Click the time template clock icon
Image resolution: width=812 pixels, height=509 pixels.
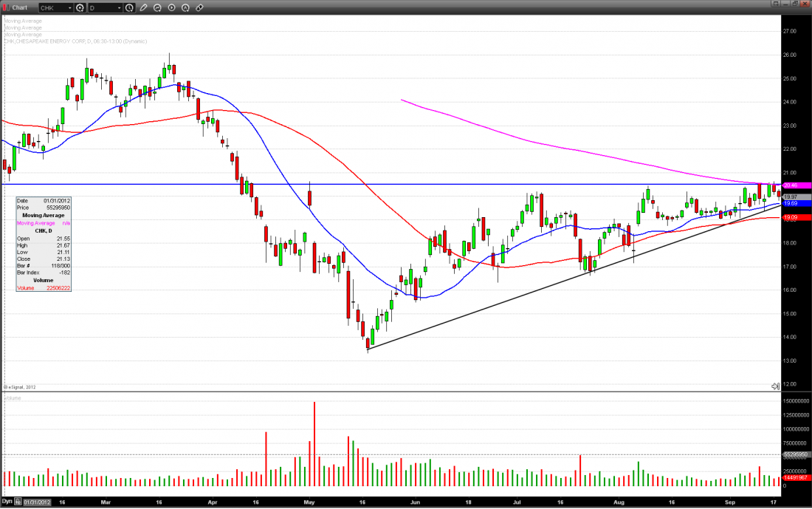130,7
